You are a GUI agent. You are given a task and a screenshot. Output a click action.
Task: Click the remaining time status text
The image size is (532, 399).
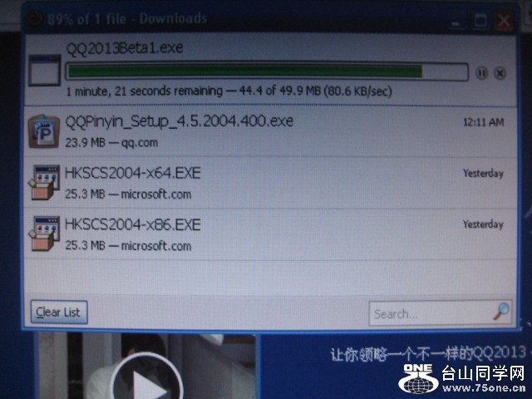pos(229,91)
